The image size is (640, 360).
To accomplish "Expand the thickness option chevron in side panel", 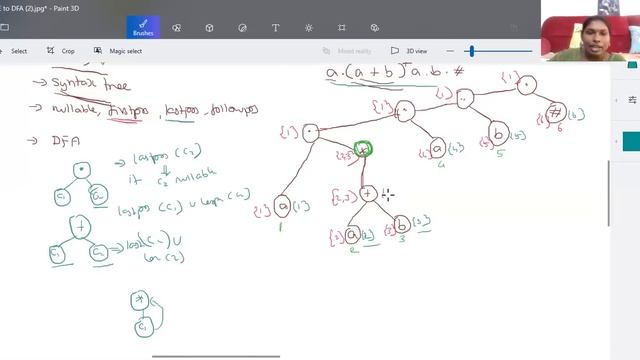I will point(616,100).
